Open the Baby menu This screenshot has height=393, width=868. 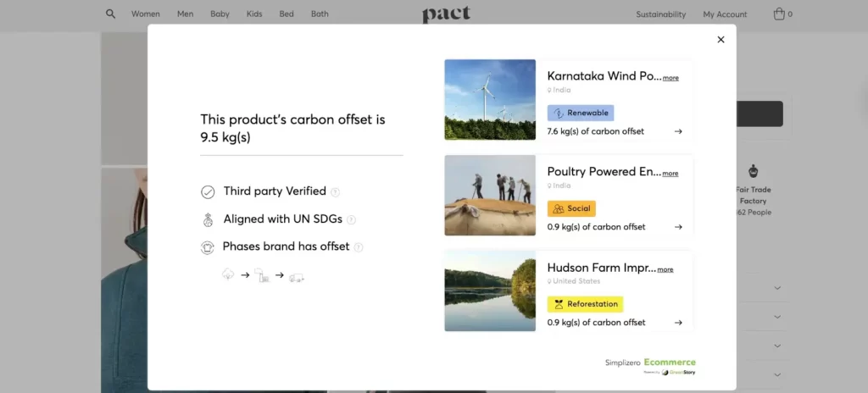pos(220,14)
